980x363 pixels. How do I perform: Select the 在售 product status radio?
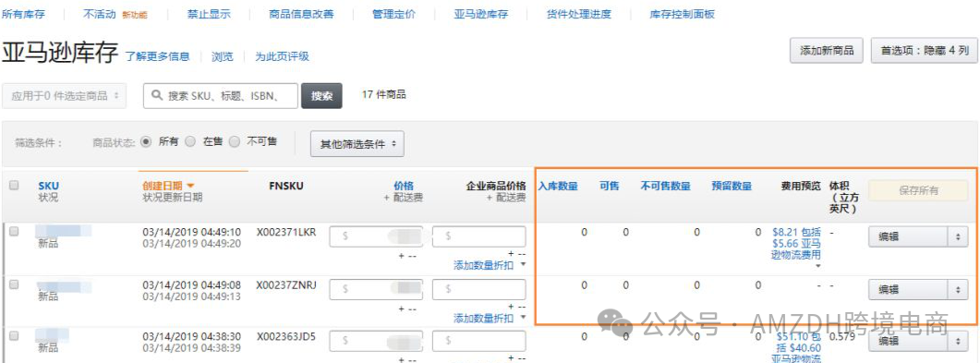[x=190, y=141]
